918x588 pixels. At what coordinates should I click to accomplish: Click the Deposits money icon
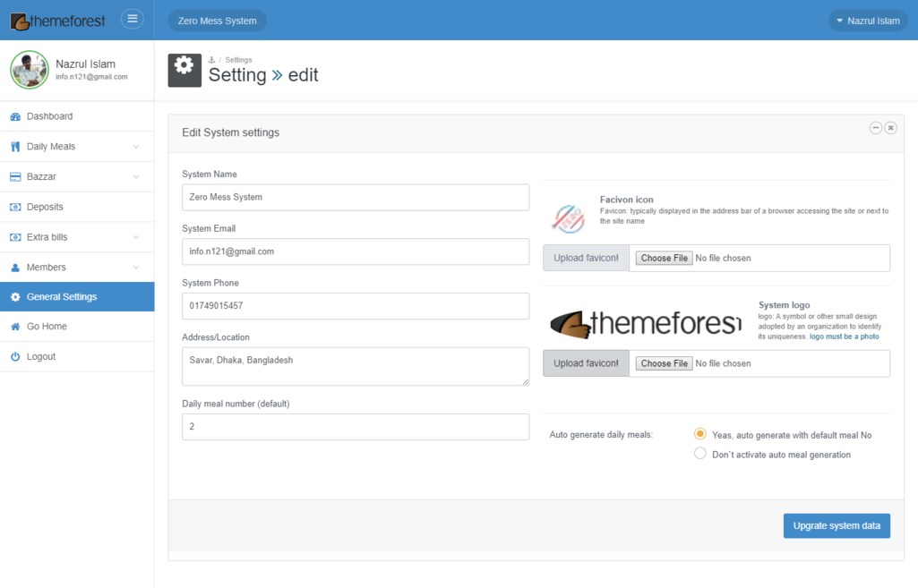tap(15, 207)
